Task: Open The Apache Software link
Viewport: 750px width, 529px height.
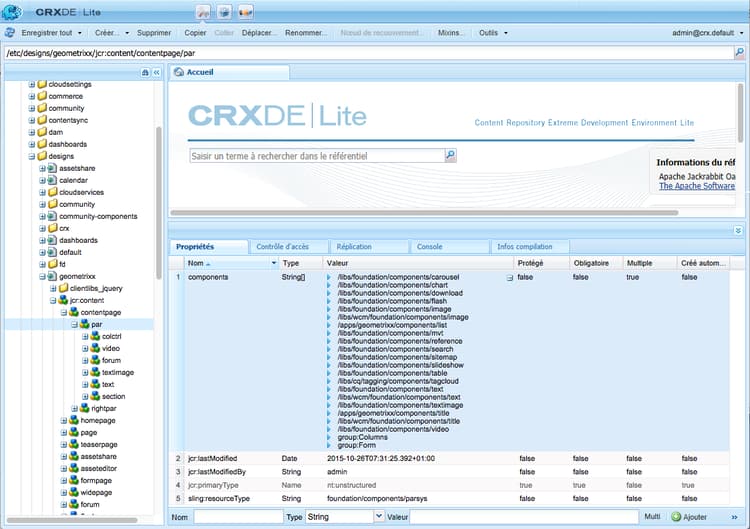Action: point(696,186)
